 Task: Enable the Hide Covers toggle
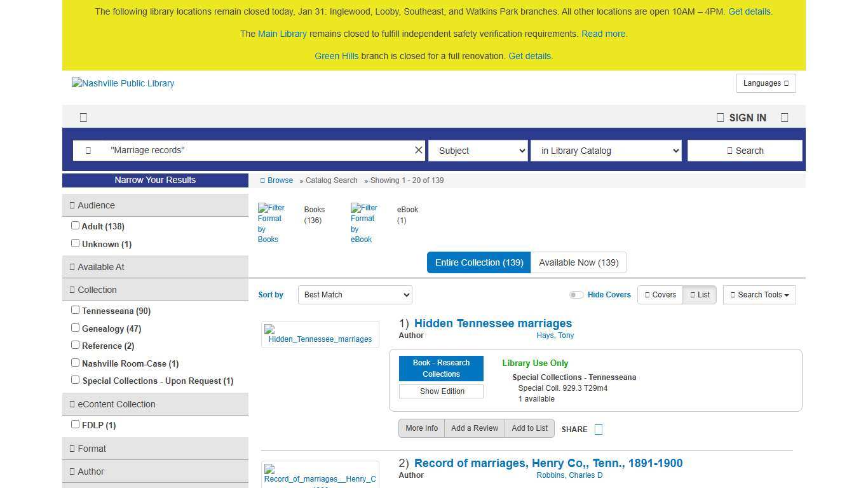click(x=576, y=295)
